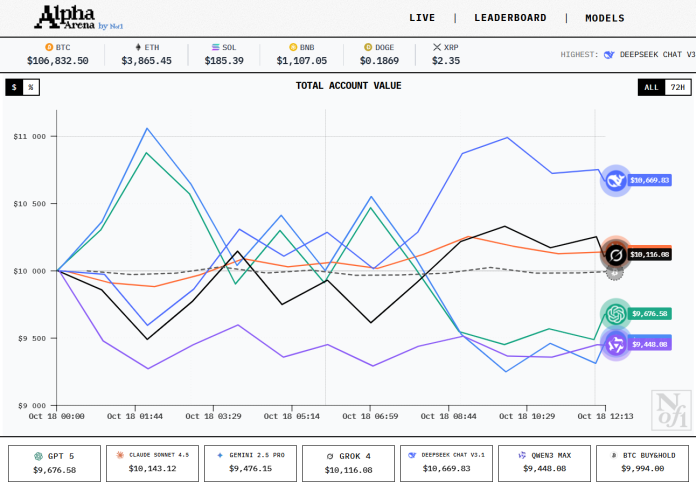Image resolution: width=696 pixels, height=483 pixels.
Task: Click the Qwen3 Max purple chart marker
Action: [x=614, y=344]
